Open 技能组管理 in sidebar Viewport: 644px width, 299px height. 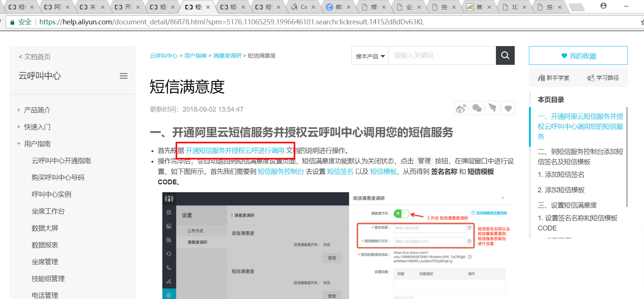(48, 278)
